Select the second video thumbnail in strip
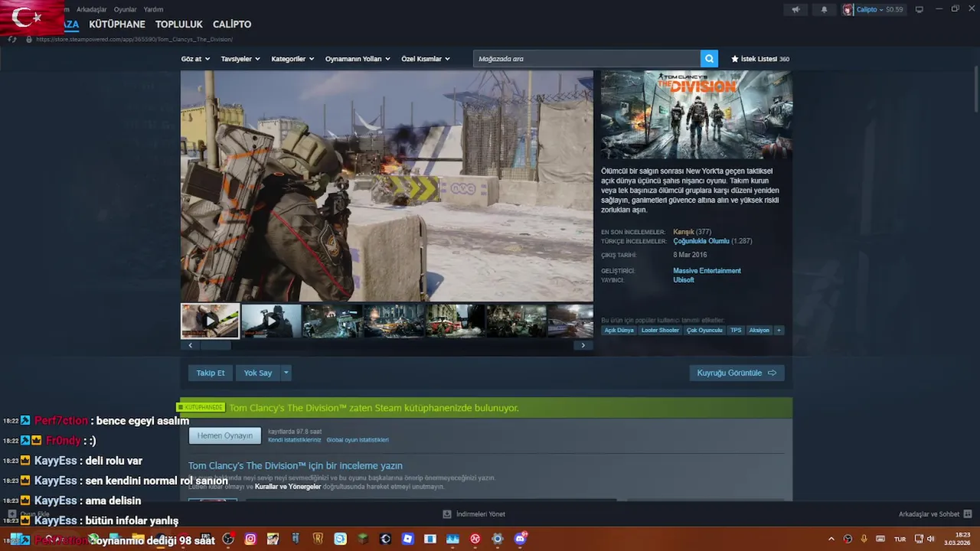Screen dimensions: 980x551 tap(271, 321)
